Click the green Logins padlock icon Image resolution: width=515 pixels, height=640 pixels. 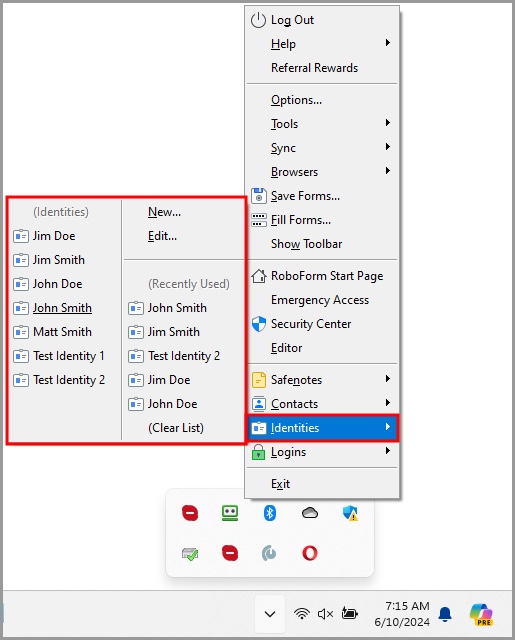point(258,452)
